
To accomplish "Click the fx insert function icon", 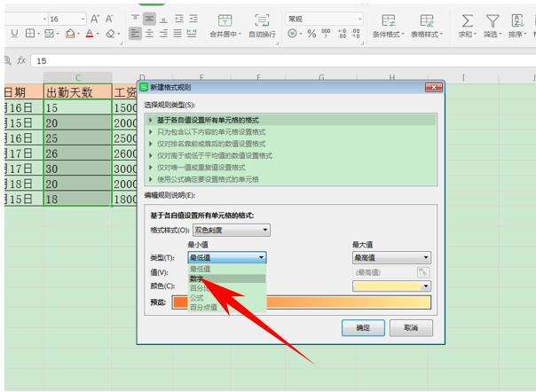I will click(x=22, y=61).
